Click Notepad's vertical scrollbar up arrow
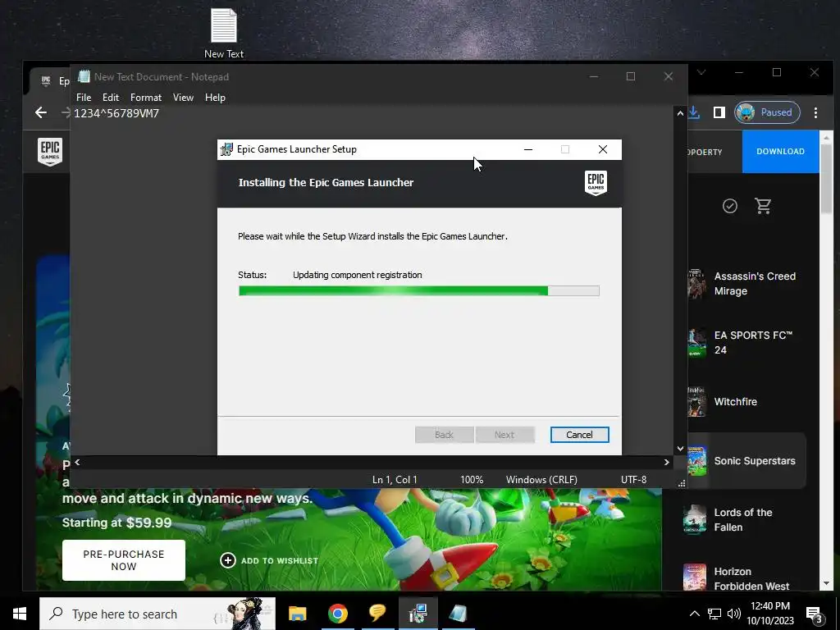Image resolution: width=840 pixels, height=630 pixels. pos(680,113)
